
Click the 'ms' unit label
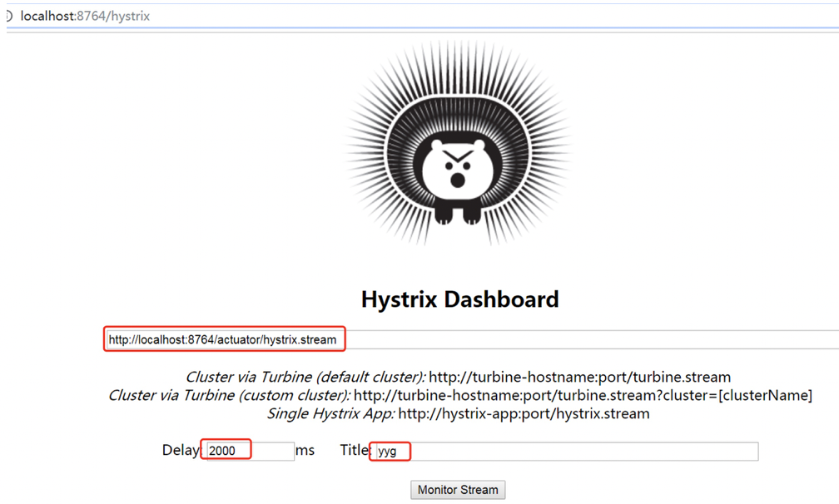pyautogui.click(x=305, y=450)
